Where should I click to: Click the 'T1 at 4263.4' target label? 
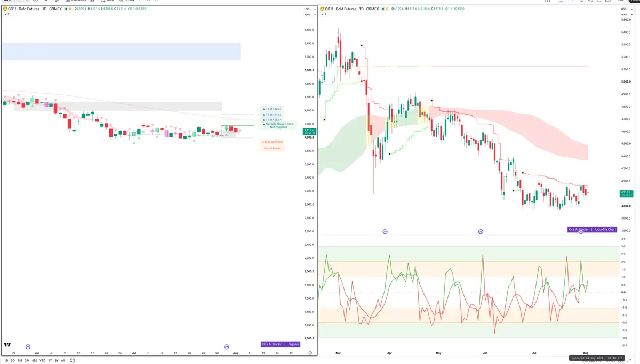272,120
